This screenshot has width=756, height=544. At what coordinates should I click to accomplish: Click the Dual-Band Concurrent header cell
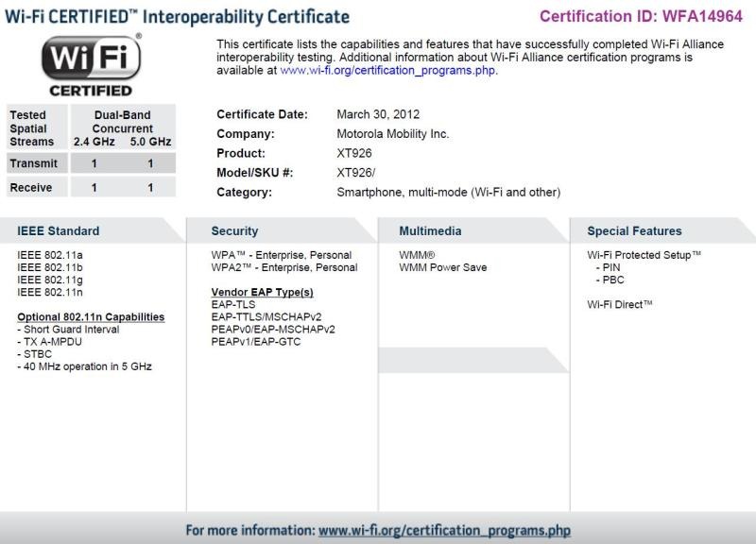coord(123,128)
